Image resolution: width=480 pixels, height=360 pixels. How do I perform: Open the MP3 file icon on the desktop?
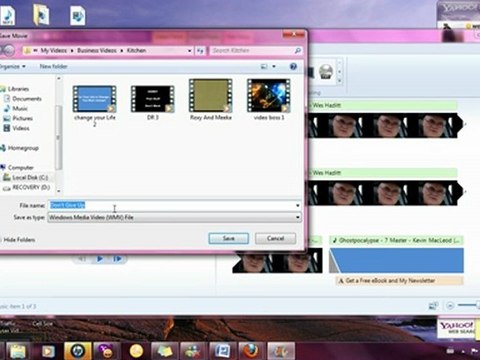click(x=8, y=14)
